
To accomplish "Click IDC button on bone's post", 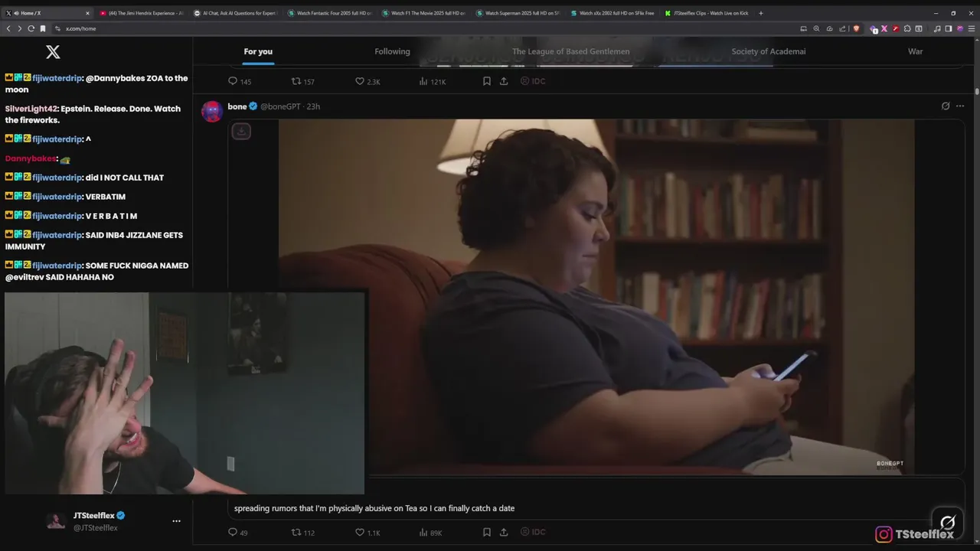I will [533, 532].
